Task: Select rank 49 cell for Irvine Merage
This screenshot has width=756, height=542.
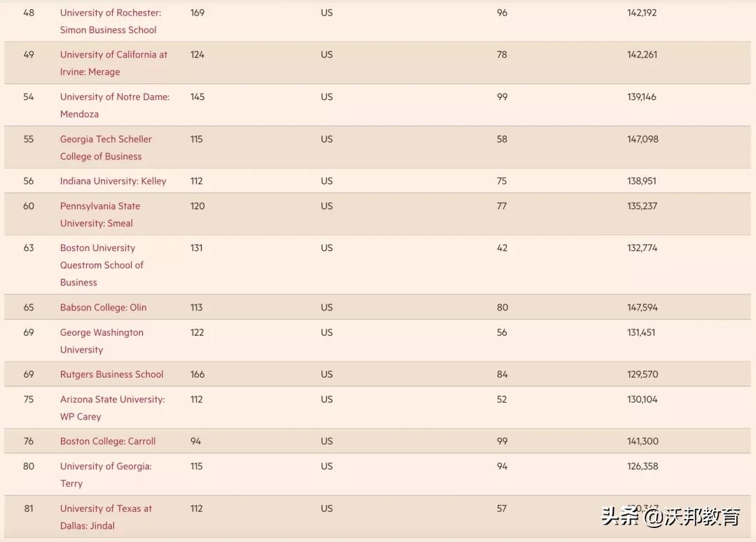Action: click(x=29, y=55)
